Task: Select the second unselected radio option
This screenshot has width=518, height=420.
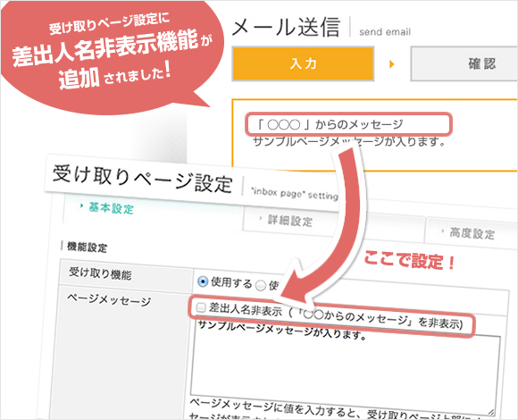Action: tap(261, 285)
